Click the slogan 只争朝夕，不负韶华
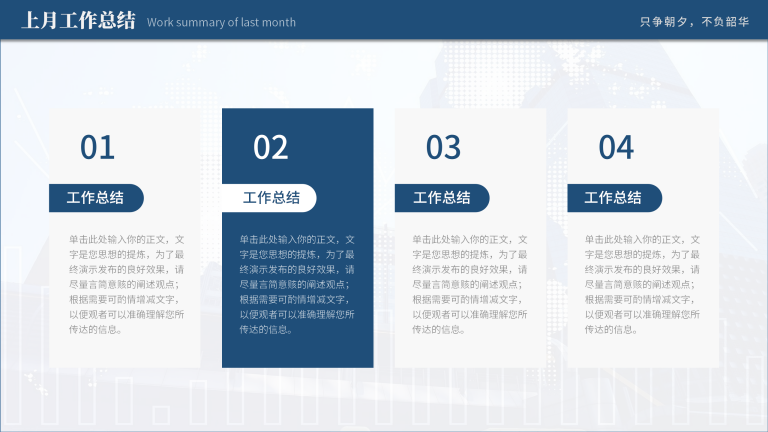This screenshot has height=432, width=768. point(694,21)
